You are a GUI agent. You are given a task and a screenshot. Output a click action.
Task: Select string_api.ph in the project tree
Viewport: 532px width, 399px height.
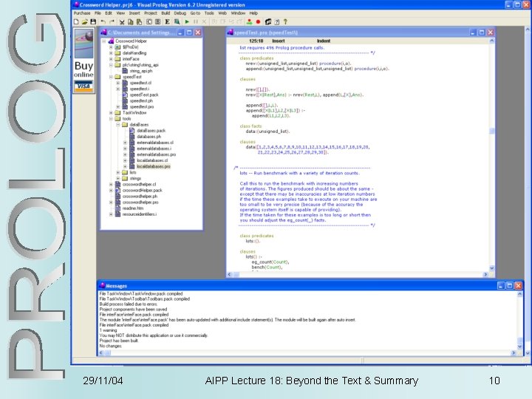141,71
